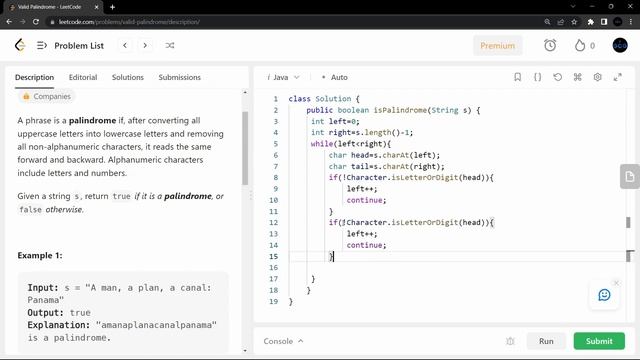Click the code minimap marker near line 12
Screen dimensions: 640x360
[628, 222]
